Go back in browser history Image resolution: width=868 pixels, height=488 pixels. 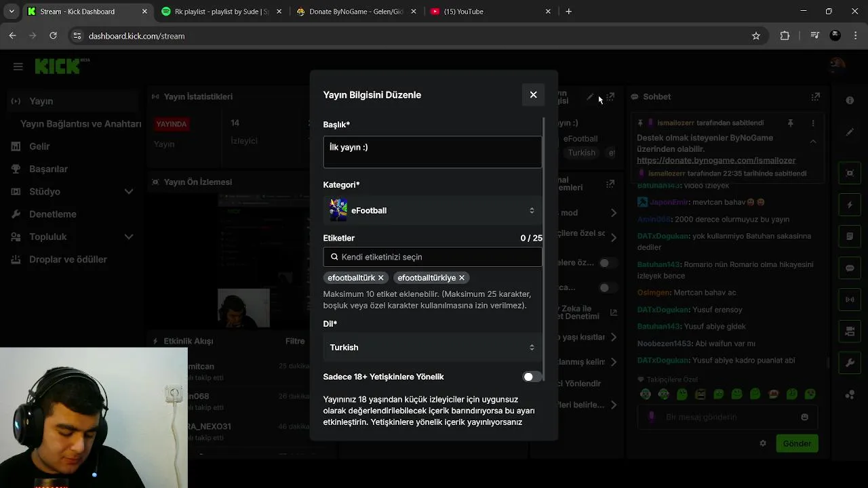(12, 36)
